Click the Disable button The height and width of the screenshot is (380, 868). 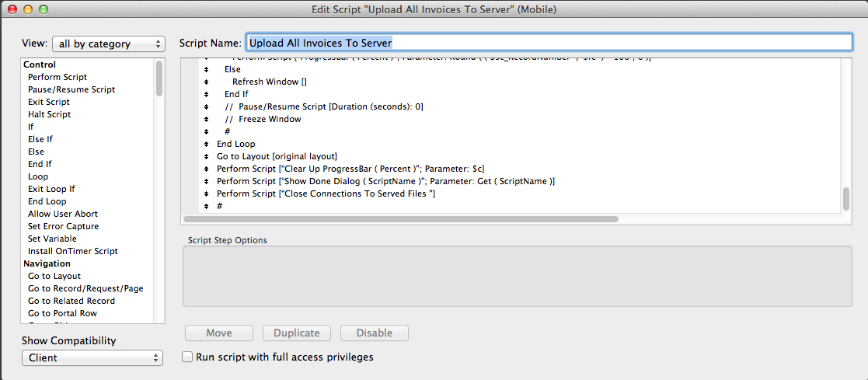pyautogui.click(x=375, y=333)
